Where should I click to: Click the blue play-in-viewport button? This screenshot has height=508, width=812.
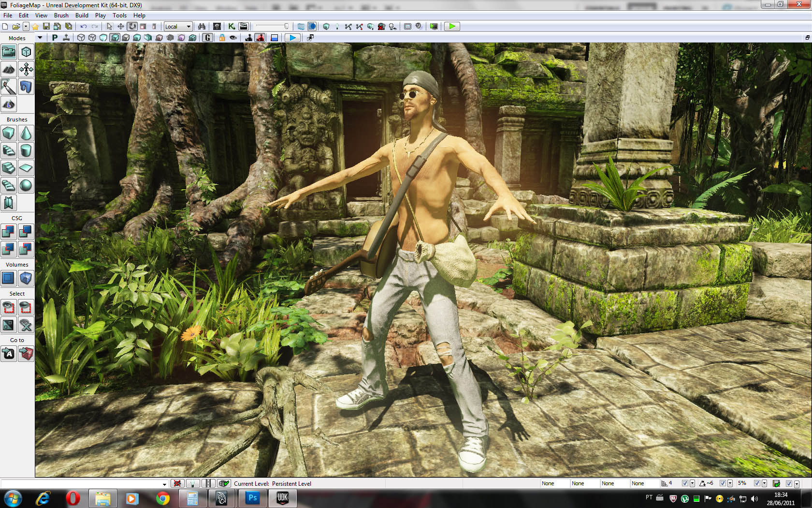pos(292,38)
